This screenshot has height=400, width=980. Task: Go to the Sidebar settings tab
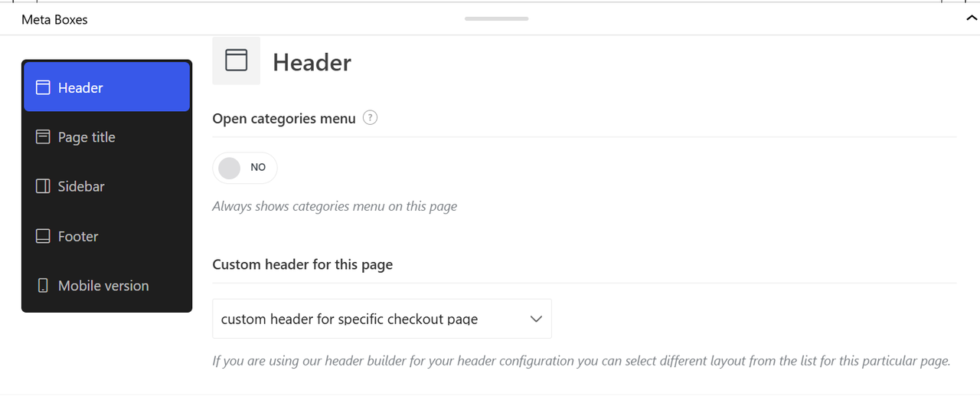pyautogui.click(x=106, y=186)
